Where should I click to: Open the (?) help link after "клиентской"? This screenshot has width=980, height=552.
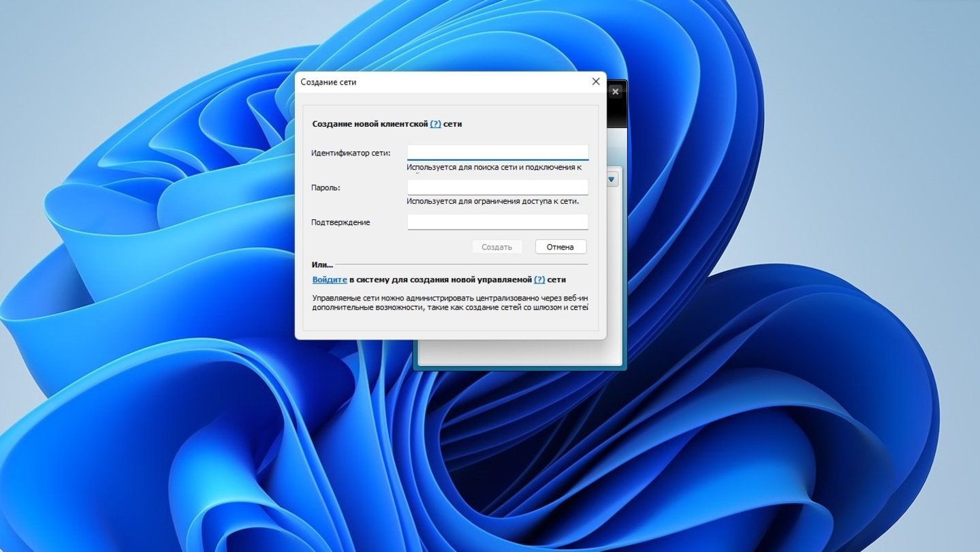coord(436,124)
